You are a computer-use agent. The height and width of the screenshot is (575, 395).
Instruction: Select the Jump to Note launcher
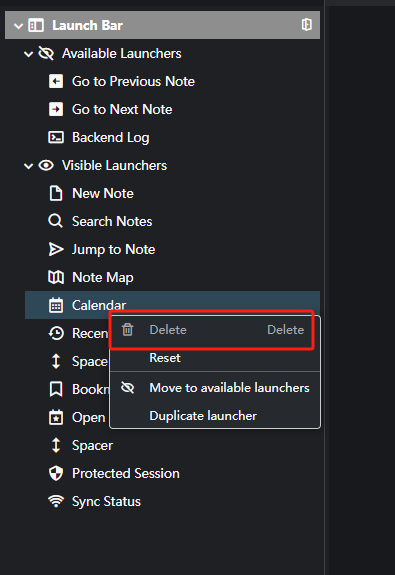[113, 249]
